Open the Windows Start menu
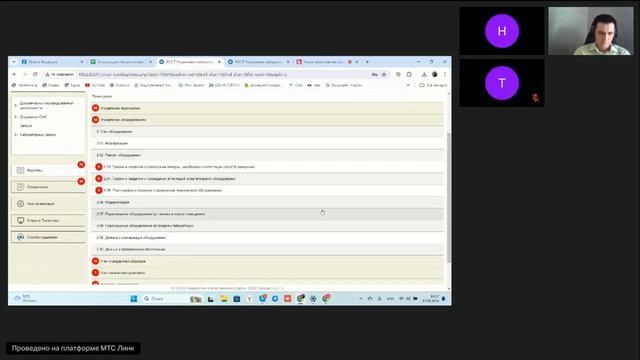Screen dimensions: 640x360 click(x=133, y=299)
